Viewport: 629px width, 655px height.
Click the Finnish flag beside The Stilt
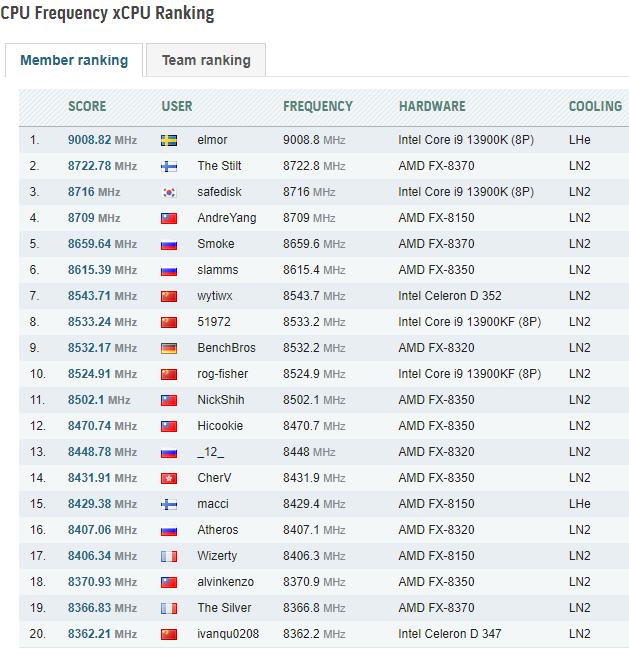169,166
